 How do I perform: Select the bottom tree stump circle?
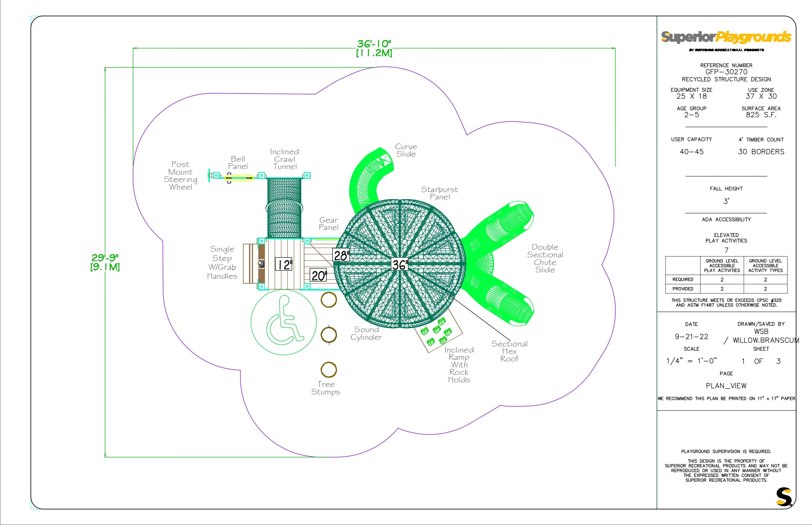tap(329, 369)
